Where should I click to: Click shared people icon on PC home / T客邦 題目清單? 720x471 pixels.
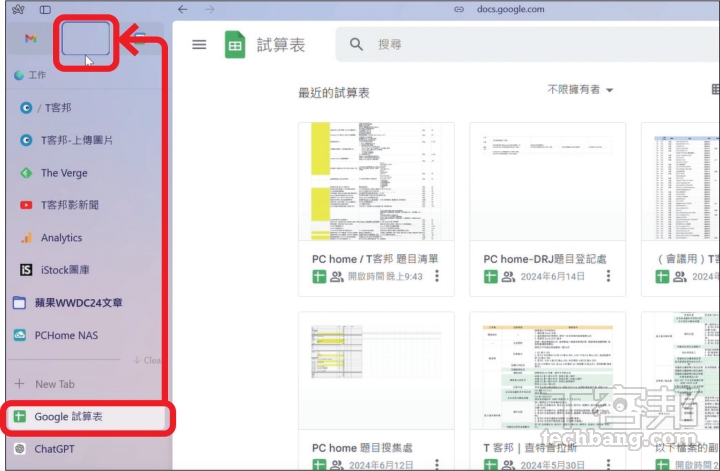(337, 277)
